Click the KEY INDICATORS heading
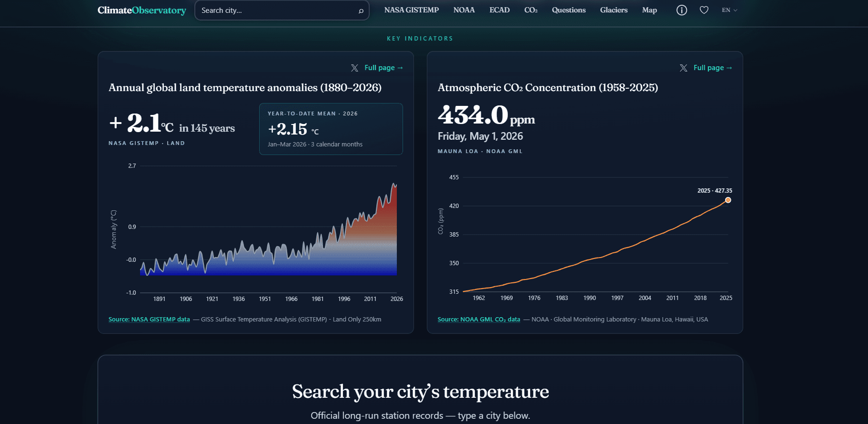 [x=420, y=39]
